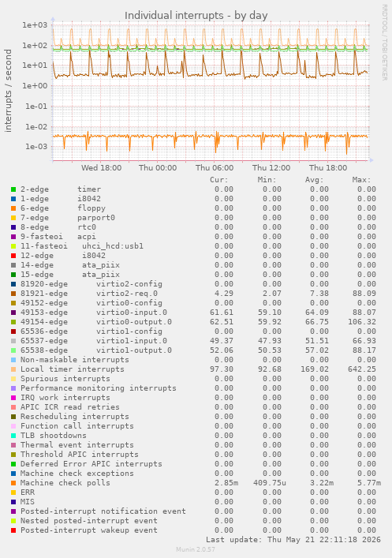The image size is (392, 558).
Task: Click the Thu 12:00 time axis label
Action: point(271,167)
